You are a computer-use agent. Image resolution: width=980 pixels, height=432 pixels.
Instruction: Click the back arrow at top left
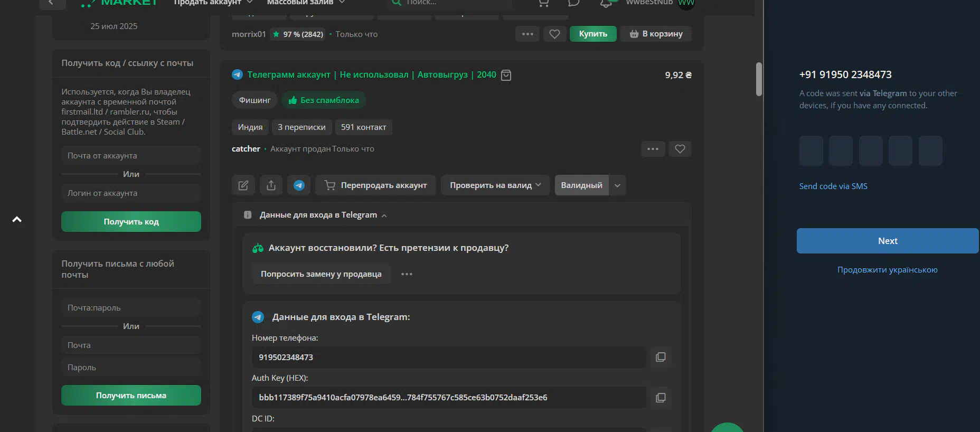[x=51, y=3]
